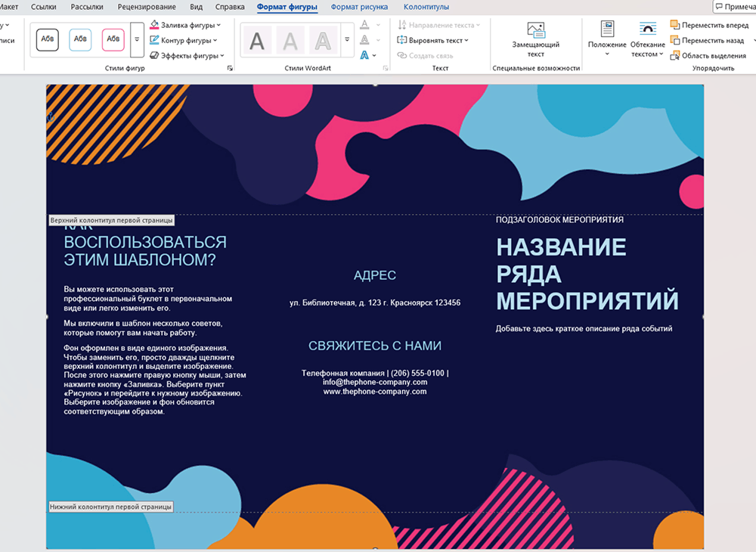756x552 pixels.
Task: Switch to the Справка tab
Action: [x=230, y=7]
